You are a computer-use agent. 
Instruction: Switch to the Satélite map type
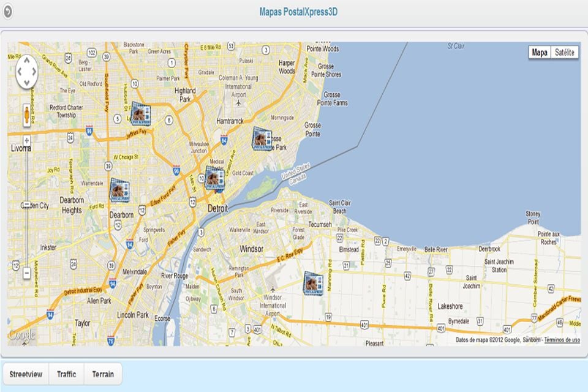click(x=564, y=52)
